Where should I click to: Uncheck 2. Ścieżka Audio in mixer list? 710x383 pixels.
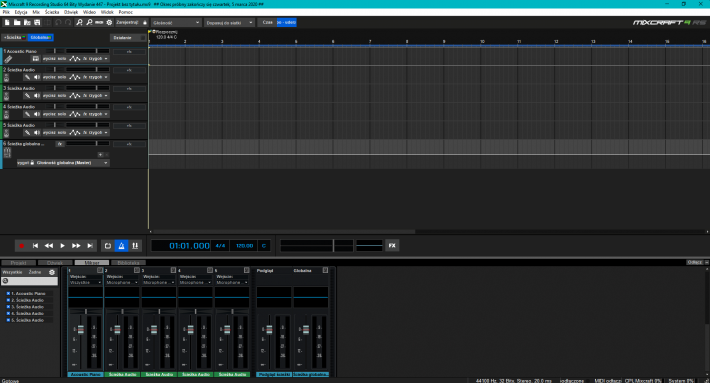[x=8, y=300]
